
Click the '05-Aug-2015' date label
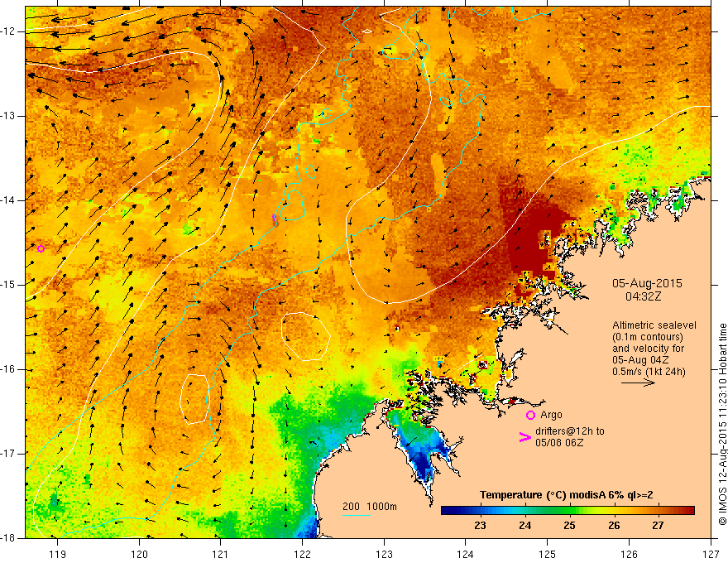pyautogui.click(x=647, y=283)
